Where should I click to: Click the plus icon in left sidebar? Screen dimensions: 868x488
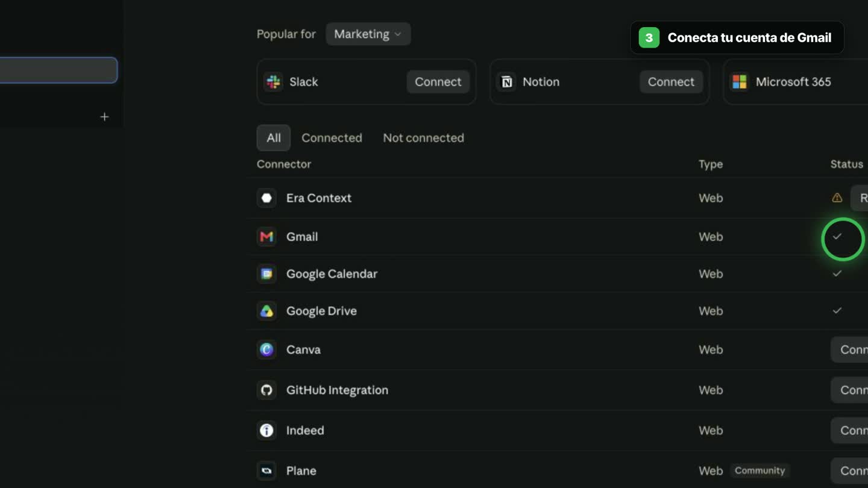pyautogui.click(x=104, y=117)
